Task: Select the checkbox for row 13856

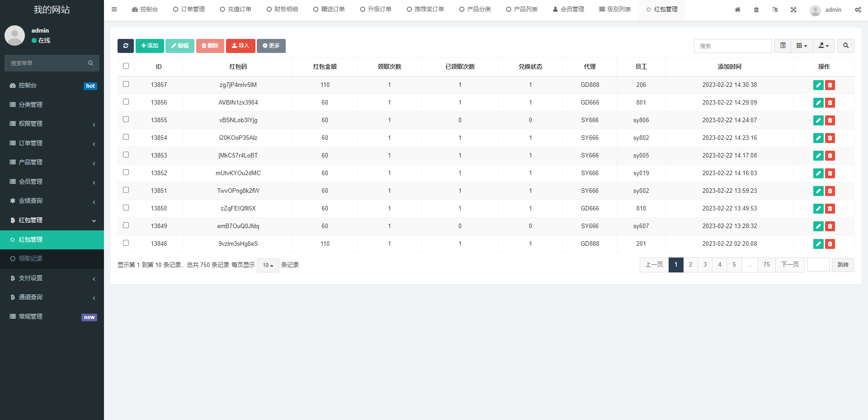Action: [x=126, y=102]
